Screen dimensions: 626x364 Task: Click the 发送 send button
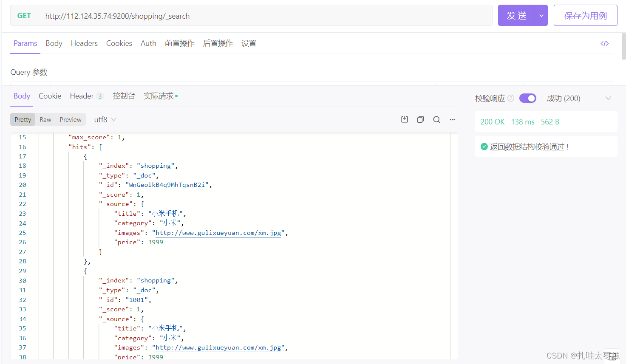click(516, 16)
